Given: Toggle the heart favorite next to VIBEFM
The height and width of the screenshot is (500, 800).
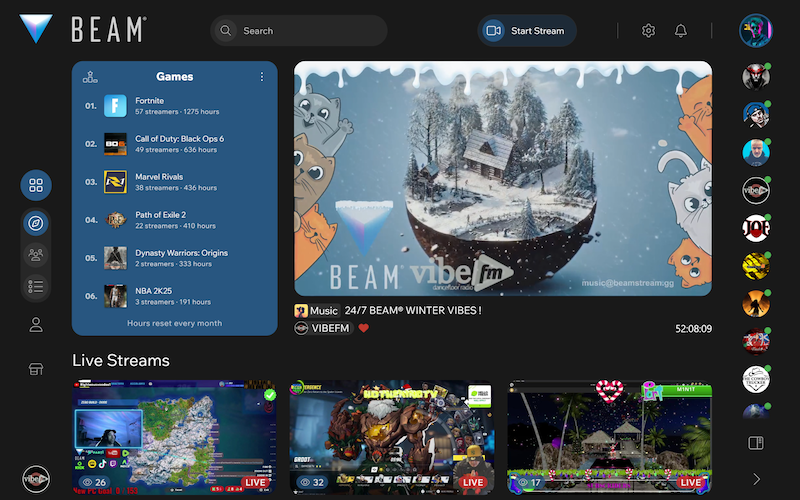Looking at the screenshot, I should [363, 328].
